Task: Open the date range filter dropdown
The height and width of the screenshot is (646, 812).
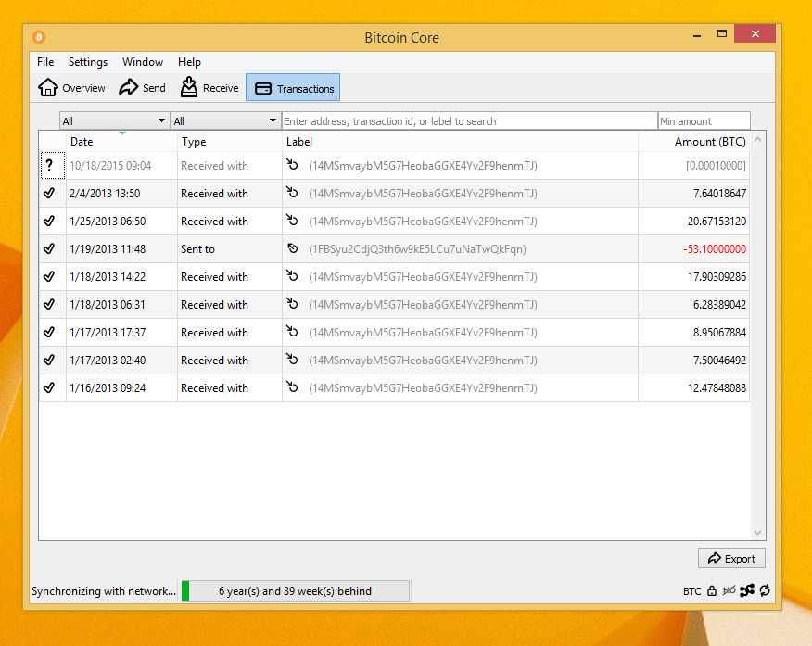Action: pyautogui.click(x=113, y=120)
